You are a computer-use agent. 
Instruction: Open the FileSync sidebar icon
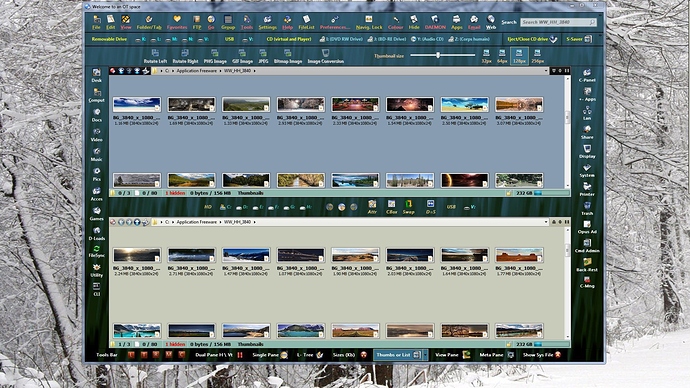(96, 251)
